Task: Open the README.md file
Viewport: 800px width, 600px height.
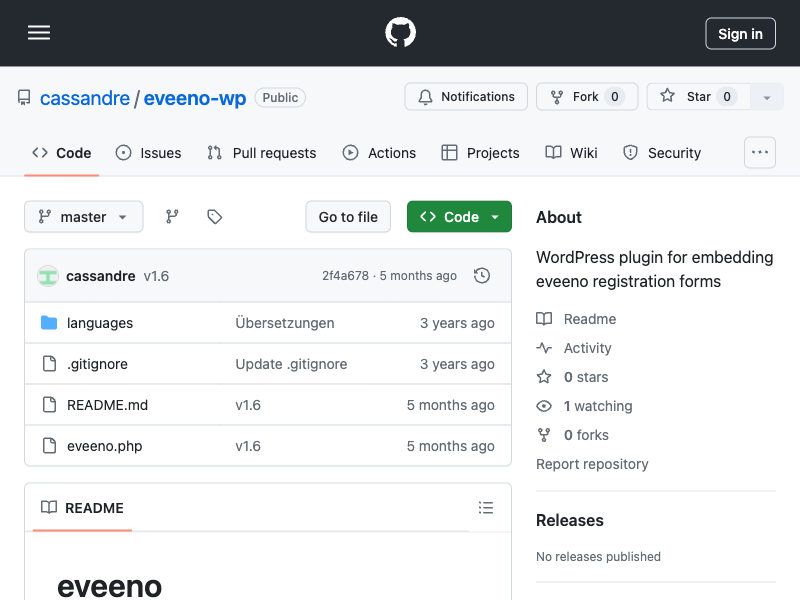Action: click(108, 405)
